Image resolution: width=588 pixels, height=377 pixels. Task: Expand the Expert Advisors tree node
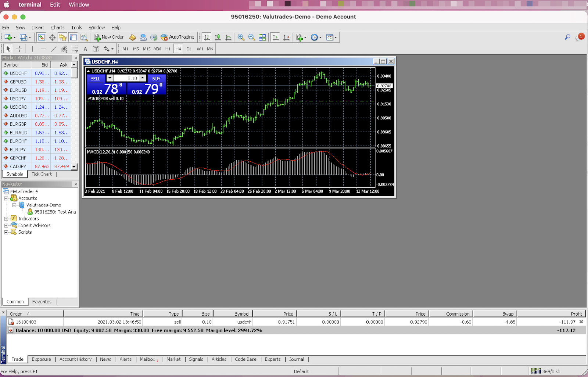[6, 226]
